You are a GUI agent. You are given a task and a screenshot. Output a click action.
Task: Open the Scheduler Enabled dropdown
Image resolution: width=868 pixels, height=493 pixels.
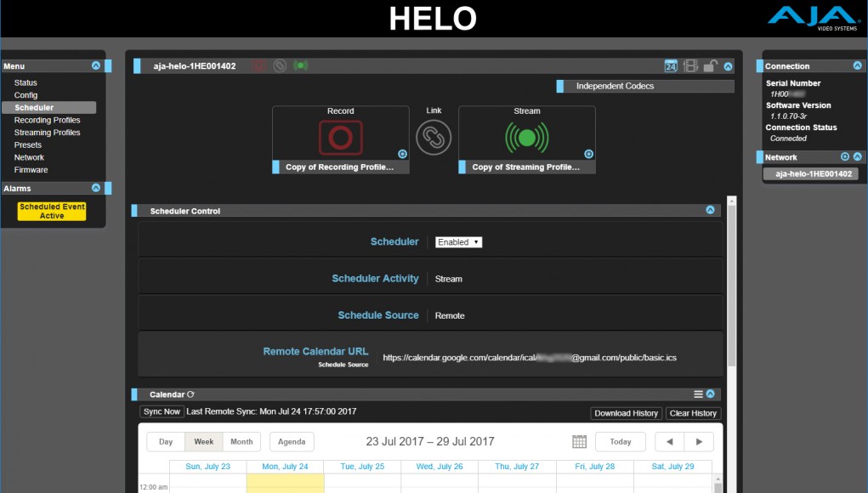tap(458, 241)
